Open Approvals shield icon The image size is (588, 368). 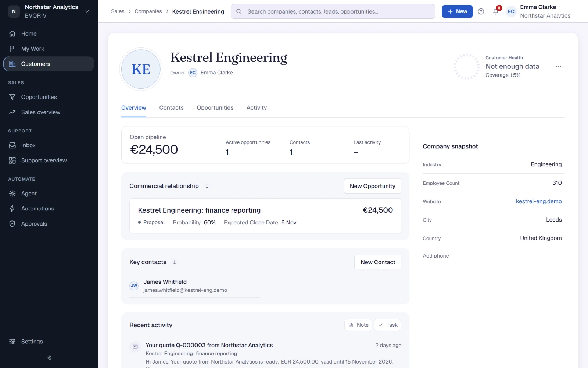click(x=12, y=223)
